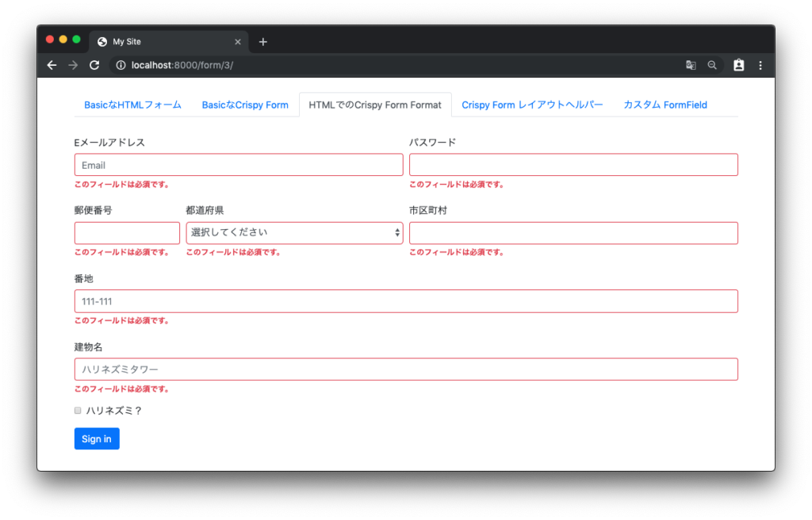Click the 建物名 field showing ハリネズミタワー placeholder

click(x=406, y=369)
